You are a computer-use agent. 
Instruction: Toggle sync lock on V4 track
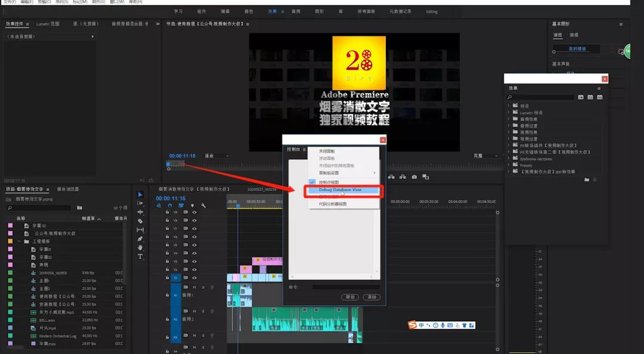pos(185,253)
